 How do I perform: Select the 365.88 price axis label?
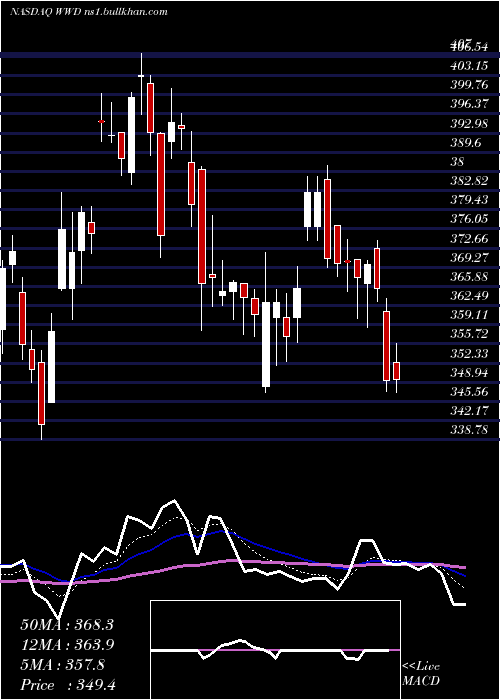click(x=469, y=276)
